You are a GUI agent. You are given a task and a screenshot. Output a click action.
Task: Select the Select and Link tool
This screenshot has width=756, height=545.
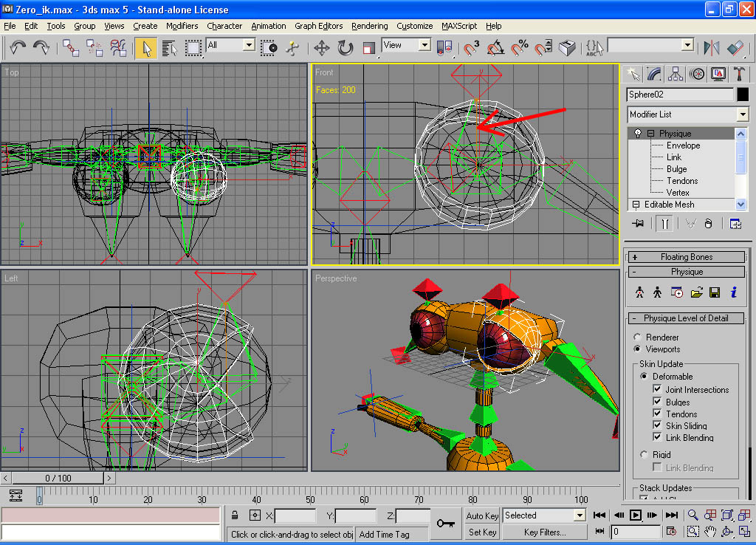(71, 48)
